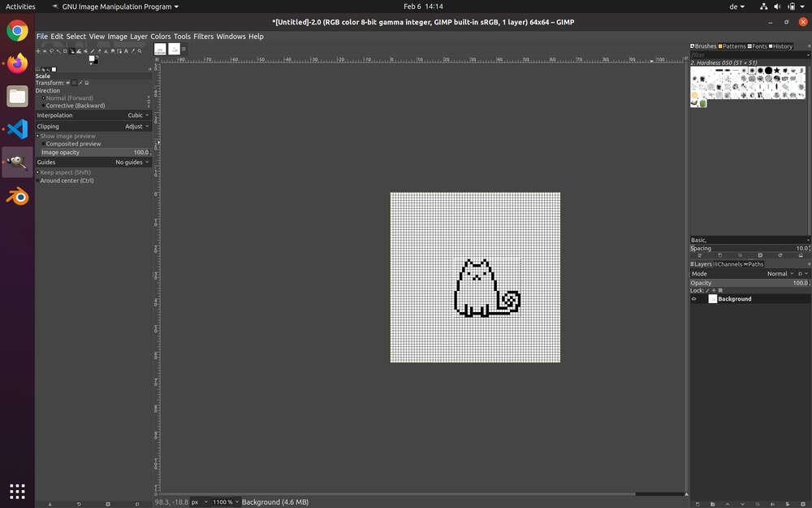The width and height of the screenshot is (812, 508).
Task: Select the Background layer thumbnail
Action: pos(713,299)
